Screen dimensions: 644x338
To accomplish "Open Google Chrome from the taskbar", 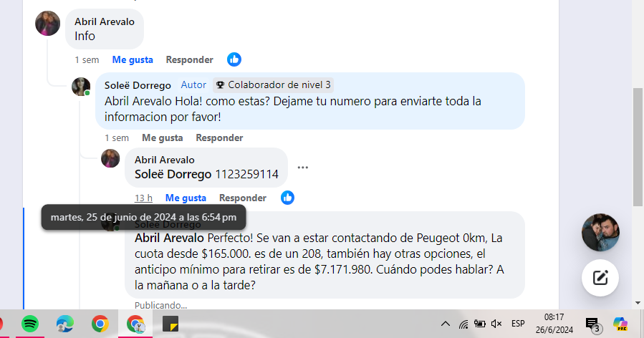I will [x=100, y=324].
